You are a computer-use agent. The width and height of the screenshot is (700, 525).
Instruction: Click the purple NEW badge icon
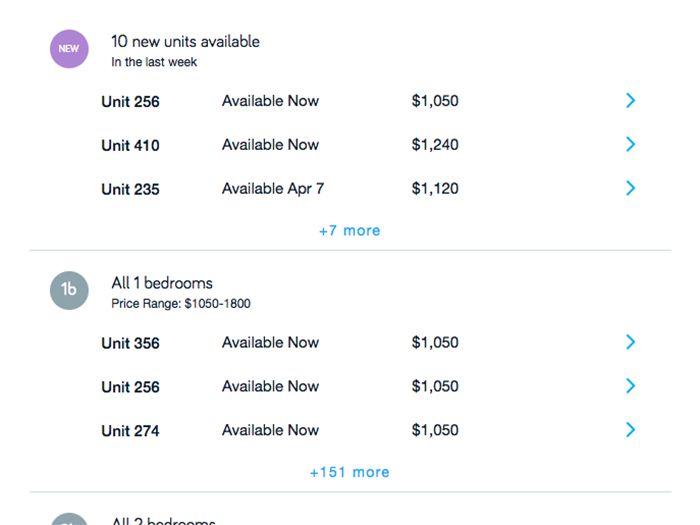pyautogui.click(x=69, y=48)
